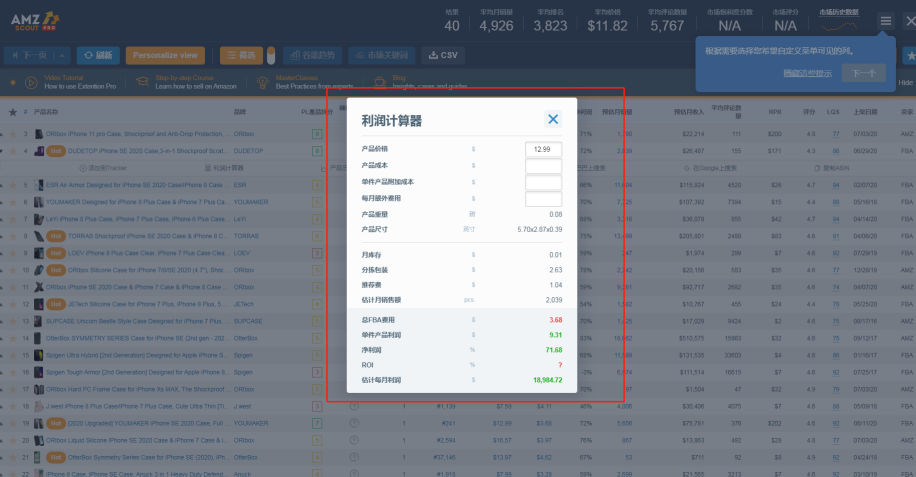Click the Hot badge on the TORRAS row

[55, 236]
